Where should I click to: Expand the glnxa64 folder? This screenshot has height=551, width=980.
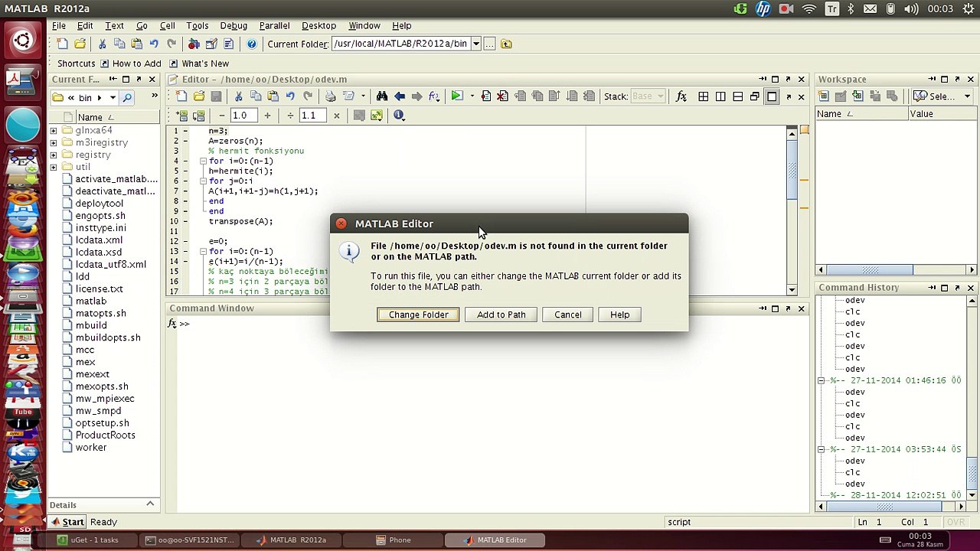point(54,131)
